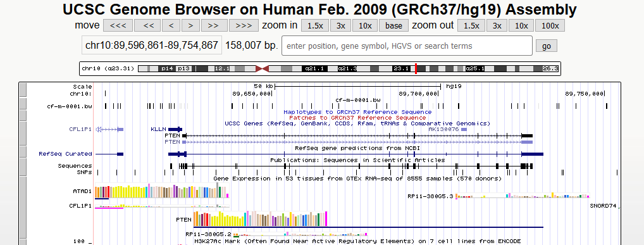Click the chr10 position coordinates box

click(152, 45)
